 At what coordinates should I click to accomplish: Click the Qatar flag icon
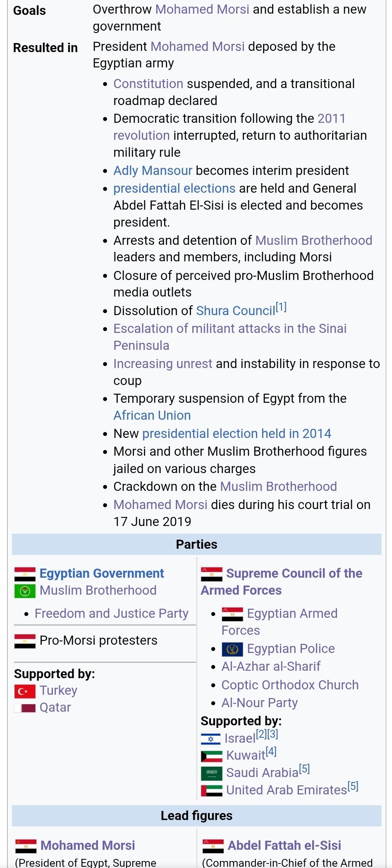[x=25, y=708]
